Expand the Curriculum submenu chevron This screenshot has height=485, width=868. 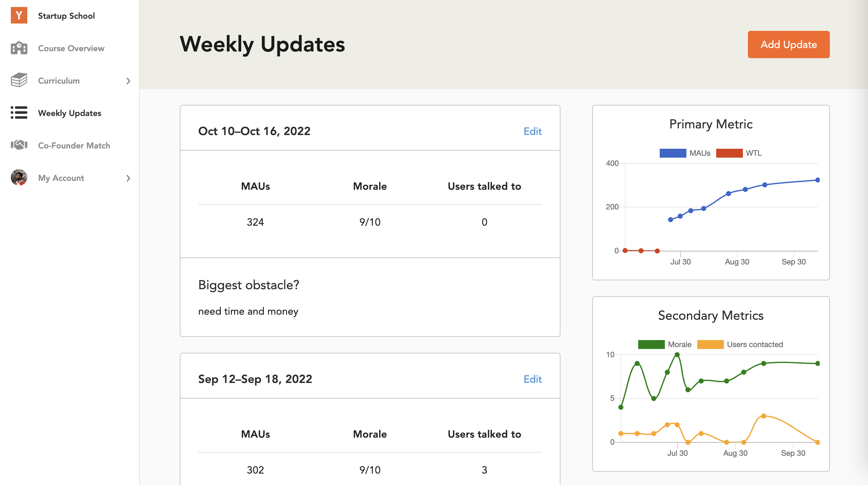128,81
